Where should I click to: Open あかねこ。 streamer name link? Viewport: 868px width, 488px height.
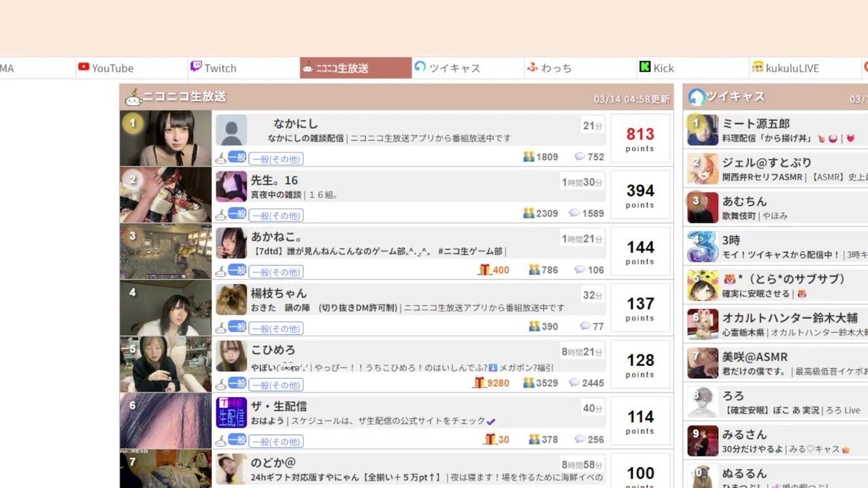click(277, 237)
